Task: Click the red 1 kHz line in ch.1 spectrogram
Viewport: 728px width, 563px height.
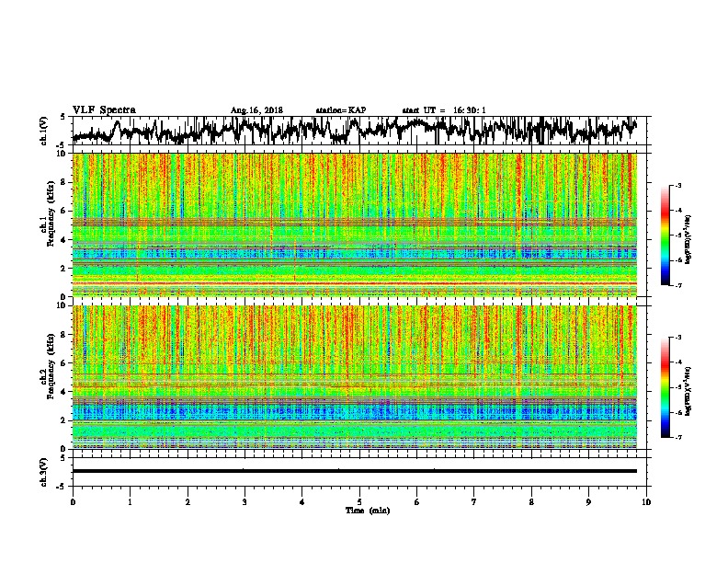Action: [x=355, y=282]
